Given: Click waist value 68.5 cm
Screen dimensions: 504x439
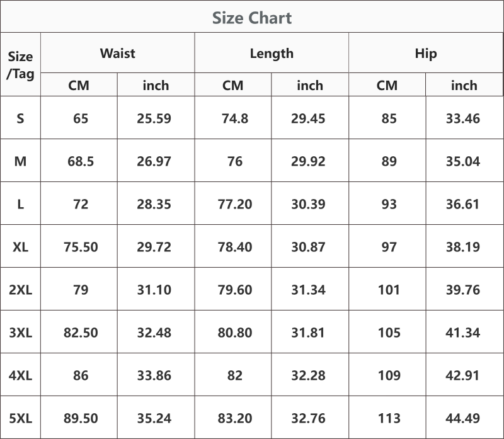Looking at the screenshot, I should pos(81,161).
